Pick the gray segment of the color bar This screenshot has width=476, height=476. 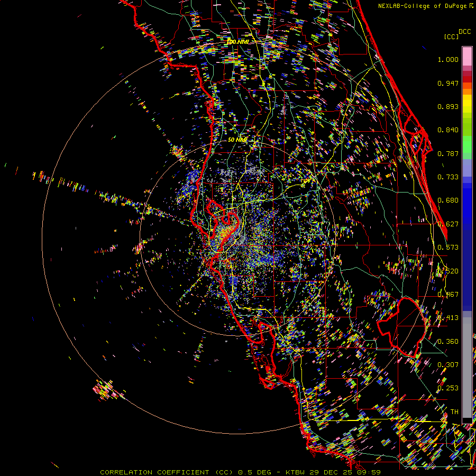point(467,368)
